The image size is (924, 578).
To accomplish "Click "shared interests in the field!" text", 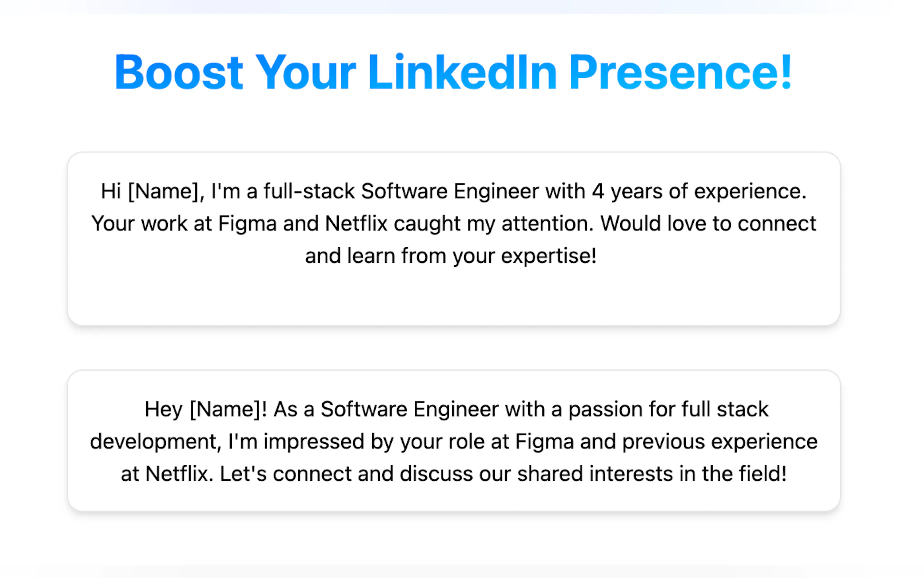I will tap(652, 474).
